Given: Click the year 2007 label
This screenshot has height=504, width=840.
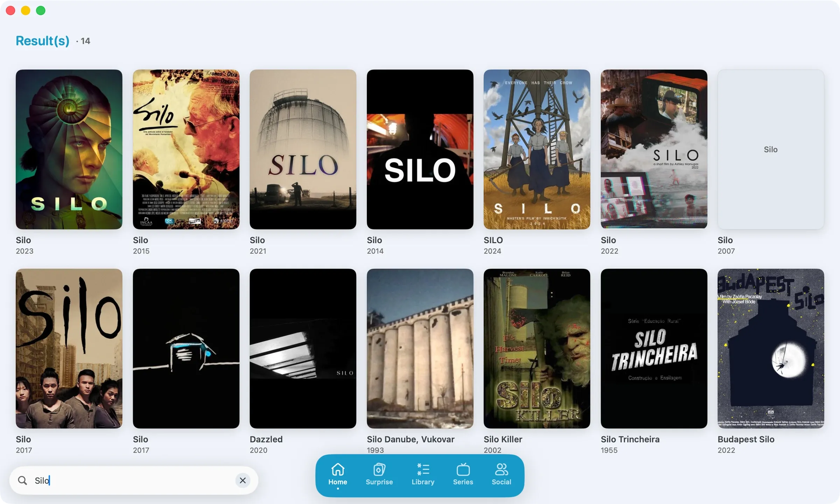Looking at the screenshot, I should 726,251.
